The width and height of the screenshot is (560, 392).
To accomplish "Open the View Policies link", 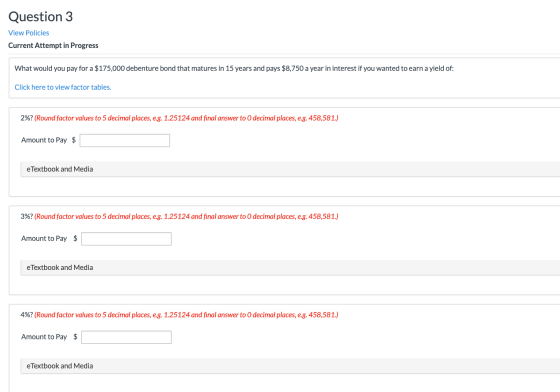I will click(x=29, y=33).
